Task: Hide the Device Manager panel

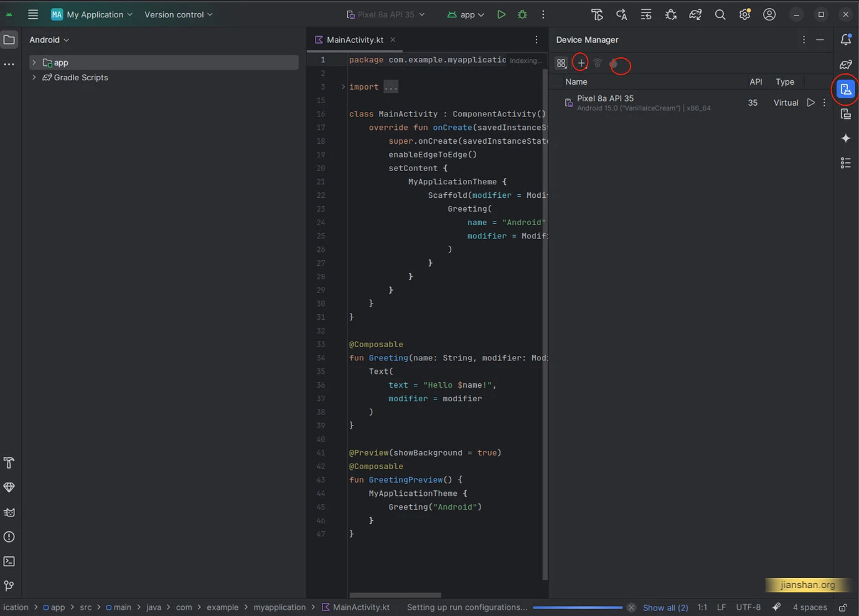Action: point(820,40)
